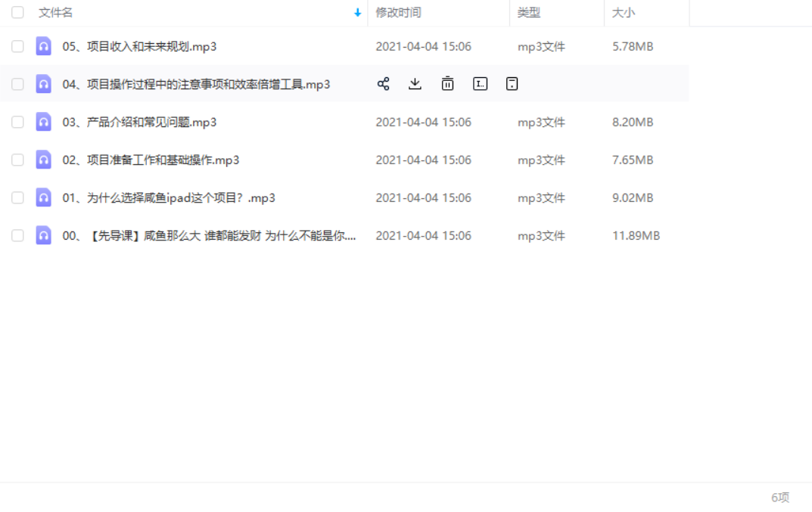Open file 05、项目收入和未来规划.mp3
812x512 pixels.
coord(139,47)
